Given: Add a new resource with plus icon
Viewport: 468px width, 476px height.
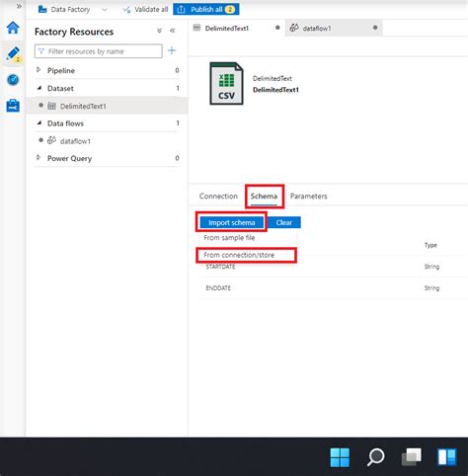Looking at the screenshot, I should 172,50.
